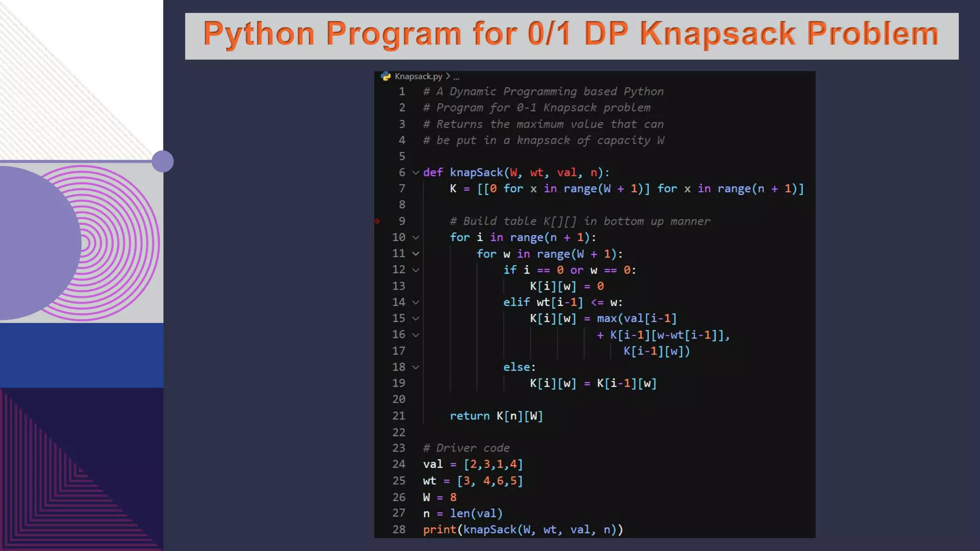The image size is (980, 551).
Task: Toggle the red breakpoint dot at line 9
Action: click(377, 221)
